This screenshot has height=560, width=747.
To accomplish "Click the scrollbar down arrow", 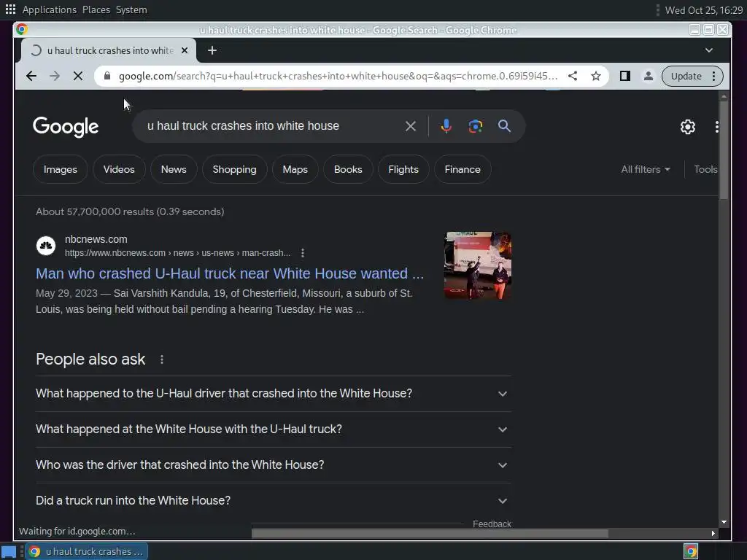I will click(724, 522).
